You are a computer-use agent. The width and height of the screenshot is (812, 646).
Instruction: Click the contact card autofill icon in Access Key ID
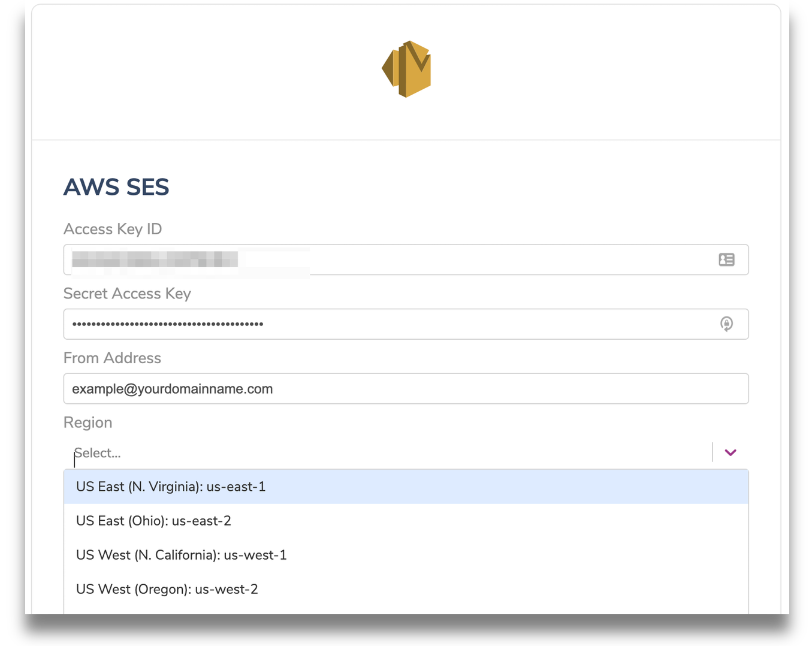tap(726, 259)
